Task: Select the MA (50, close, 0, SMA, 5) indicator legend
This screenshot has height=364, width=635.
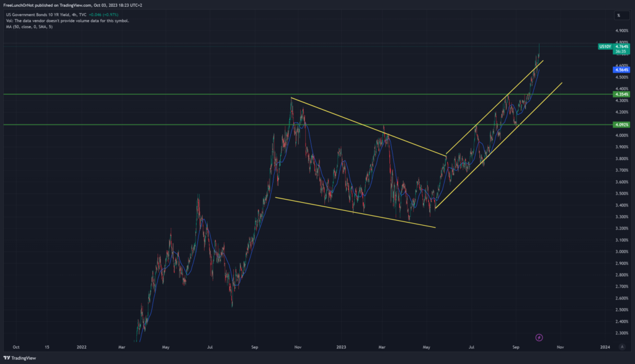Action: pos(30,27)
